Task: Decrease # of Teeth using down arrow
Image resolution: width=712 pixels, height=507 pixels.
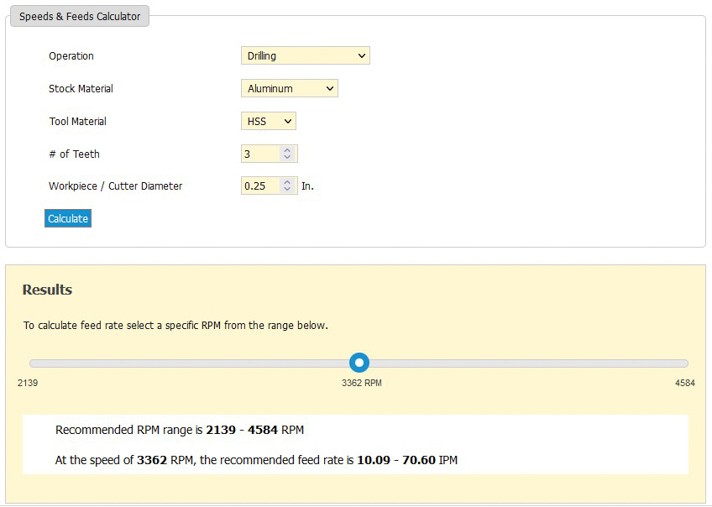Action: click(x=287, y=158)
